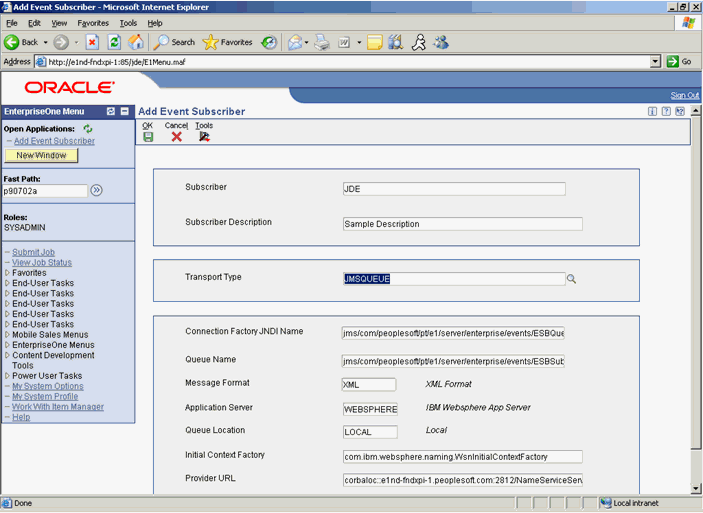This screenshot has width=703, height=513.
Task: Expand the Favorites menu tree item
Action: (x=7, y=273)
